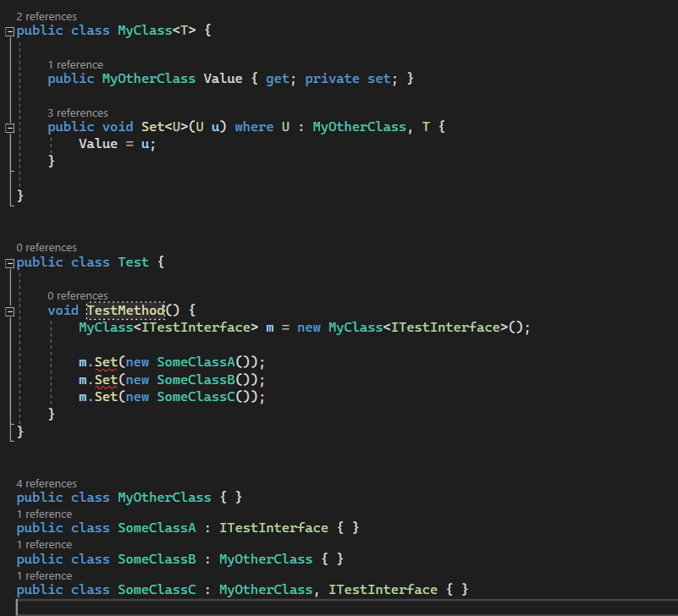Click the highlighted TestMethod identifier
The image size is (678, 616).
pos(126,311)
